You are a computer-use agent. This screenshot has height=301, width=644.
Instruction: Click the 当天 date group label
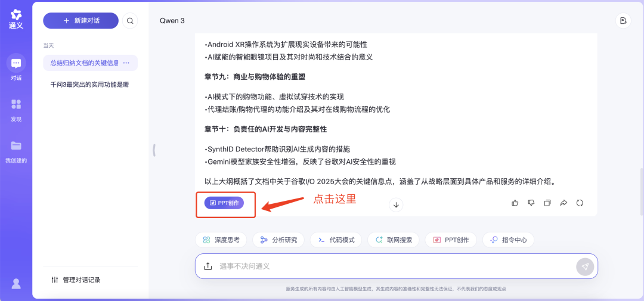click(48, 45)
